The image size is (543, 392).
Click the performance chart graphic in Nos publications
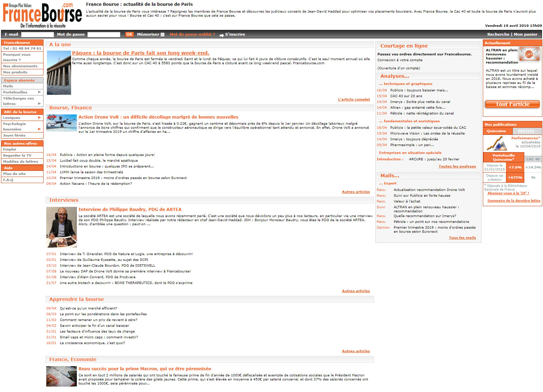[x=497, y=144]
